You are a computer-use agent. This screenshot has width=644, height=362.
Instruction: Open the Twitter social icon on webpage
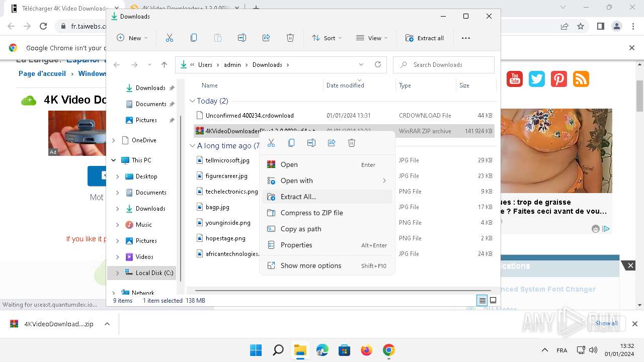537,79
